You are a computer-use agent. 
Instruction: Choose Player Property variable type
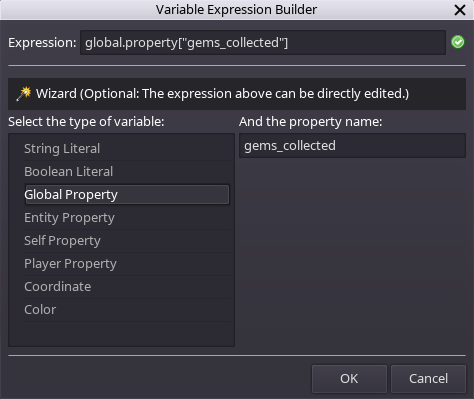pos(127,264)
